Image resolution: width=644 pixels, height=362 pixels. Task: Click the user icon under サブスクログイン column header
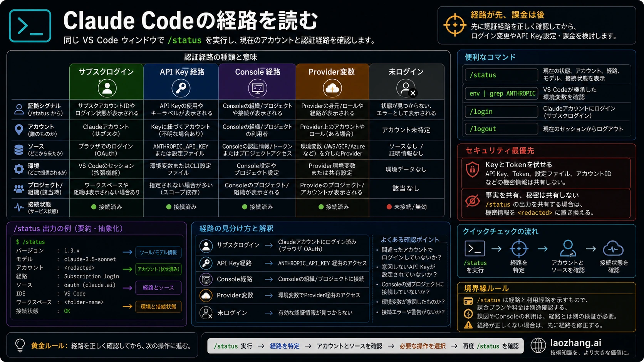point(107,88)
